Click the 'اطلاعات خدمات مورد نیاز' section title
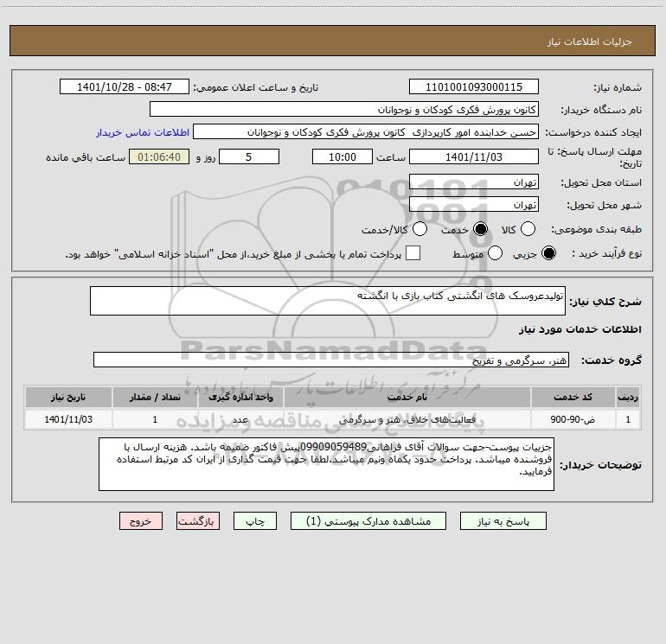Screen dimensions: 666x644 click(580, 329)
